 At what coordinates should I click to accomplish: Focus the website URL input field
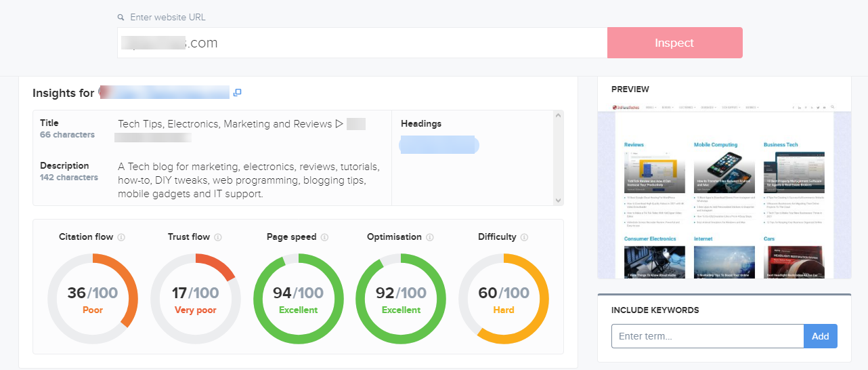(x=362, y=43)
